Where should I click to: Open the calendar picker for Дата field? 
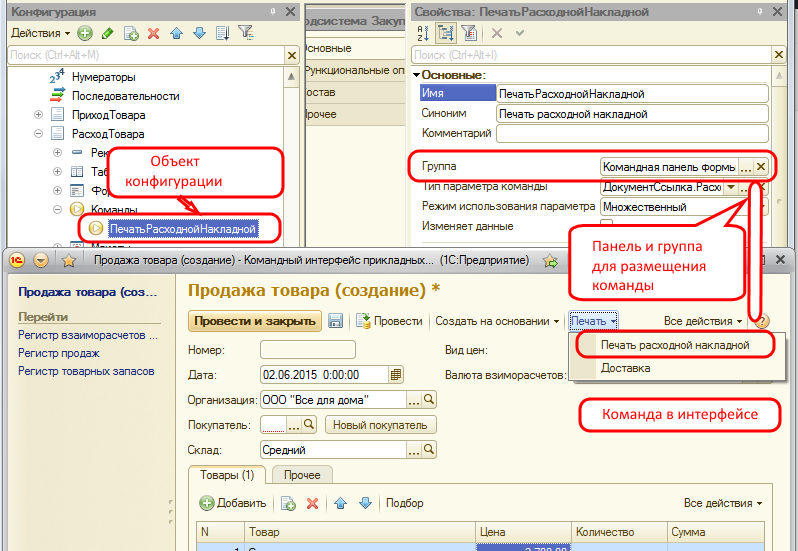[x=395, y=375]
